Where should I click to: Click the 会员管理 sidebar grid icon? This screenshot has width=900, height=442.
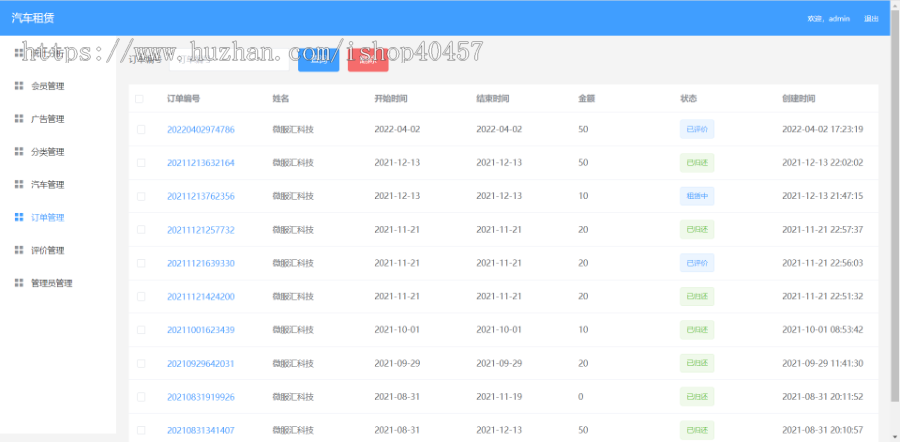(19, 86)
